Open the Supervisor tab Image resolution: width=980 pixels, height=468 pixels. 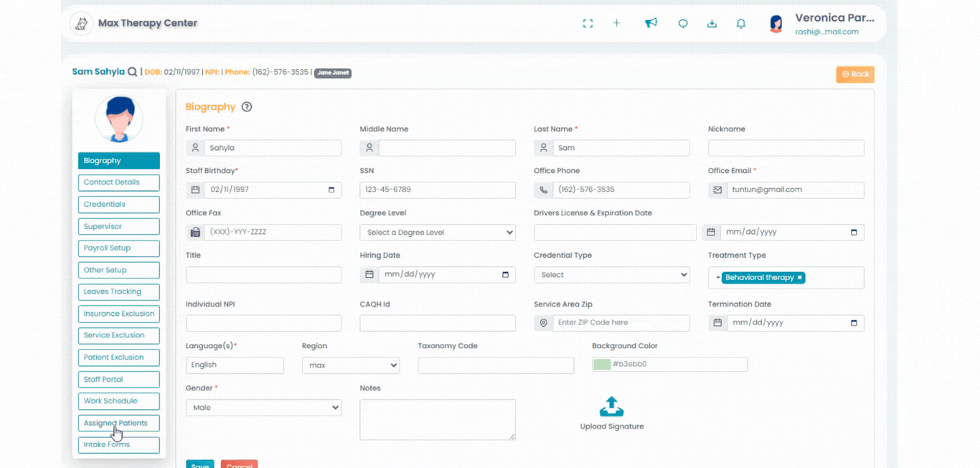(x=119, y=226)
